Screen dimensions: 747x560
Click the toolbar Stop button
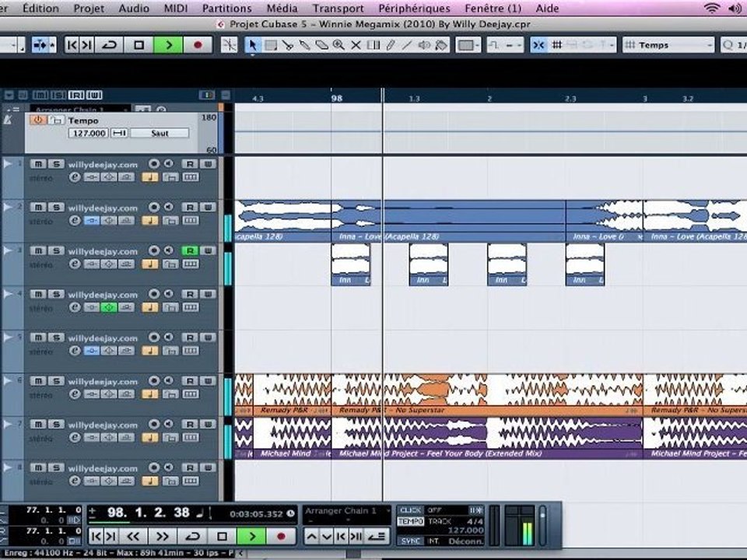click(x=139, y=45)
